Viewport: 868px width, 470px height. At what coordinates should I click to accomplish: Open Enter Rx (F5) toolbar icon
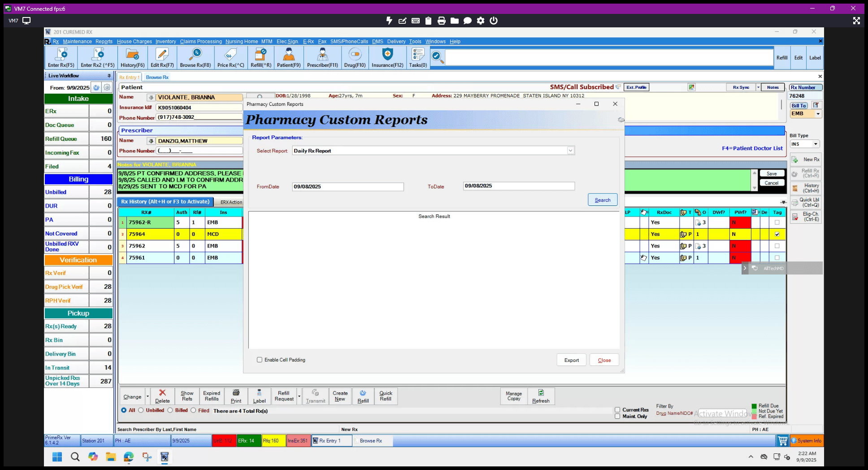point(61,57)
